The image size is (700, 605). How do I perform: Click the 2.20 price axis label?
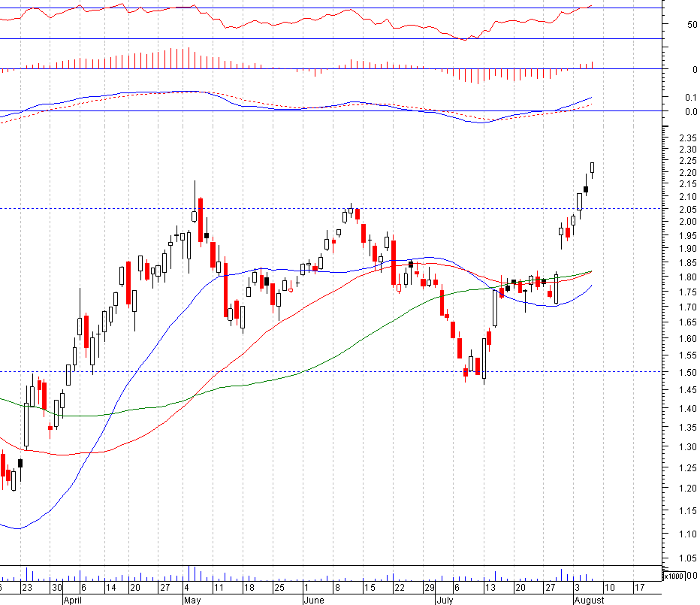pyautogui.click(x=687, y=172)
